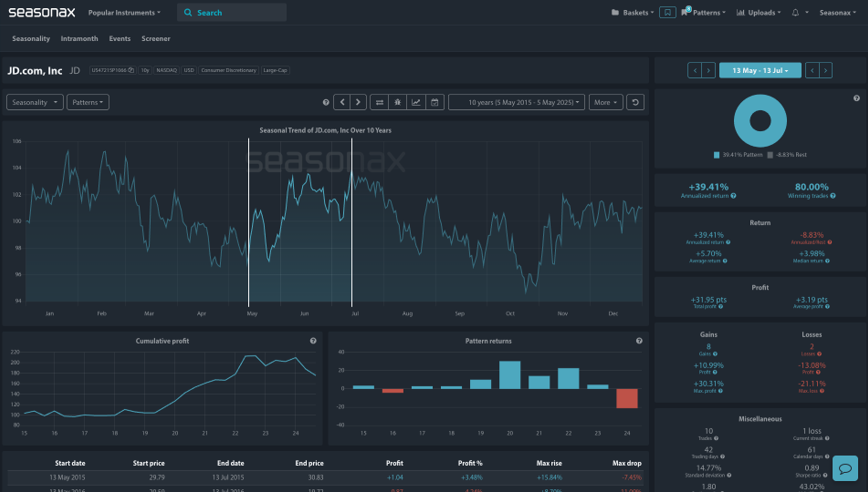Click the Consumer Discretionary tag
868x493 pixels.
pyautogui.click(x=229, y=70)
